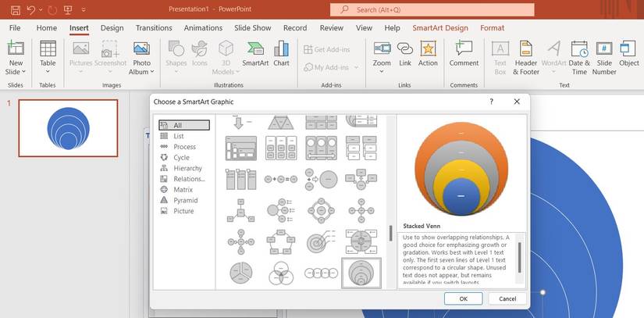Select the All category in SmartArt dialog

point(184,125)
